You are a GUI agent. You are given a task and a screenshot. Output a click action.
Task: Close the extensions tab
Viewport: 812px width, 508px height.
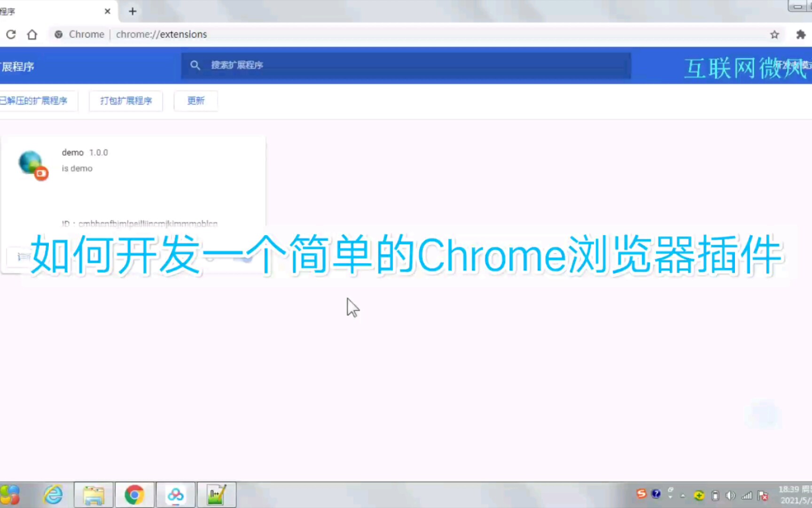click(x=108, y=11)
